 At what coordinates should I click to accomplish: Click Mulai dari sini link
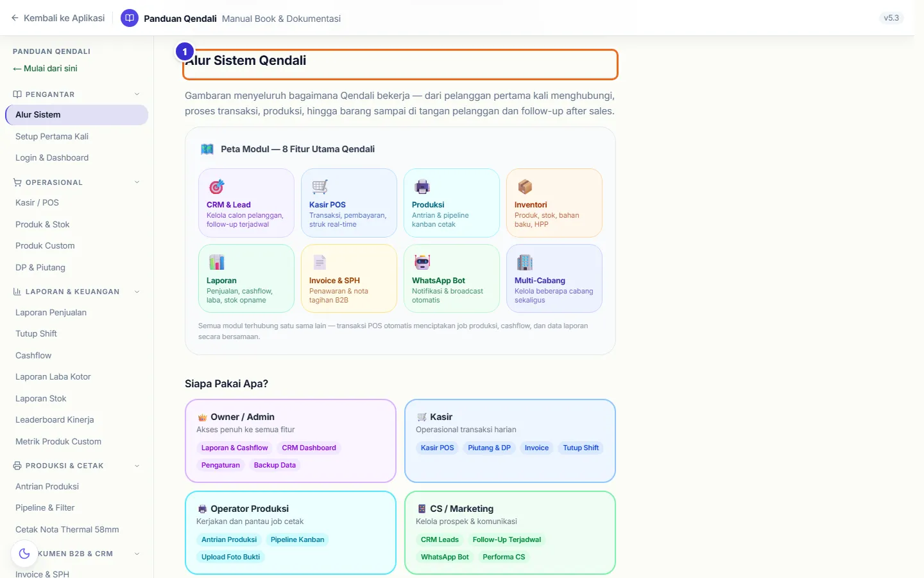point(45,68)
